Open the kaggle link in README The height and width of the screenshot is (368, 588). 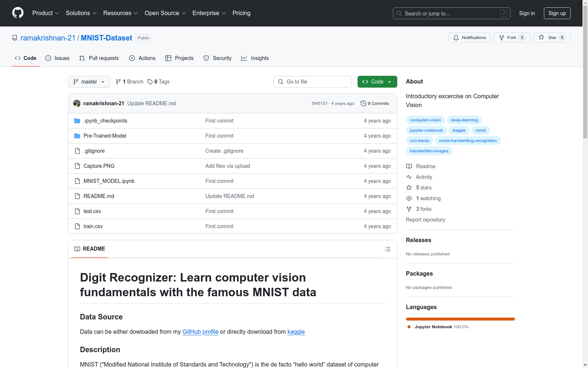(x=296, y=332)
